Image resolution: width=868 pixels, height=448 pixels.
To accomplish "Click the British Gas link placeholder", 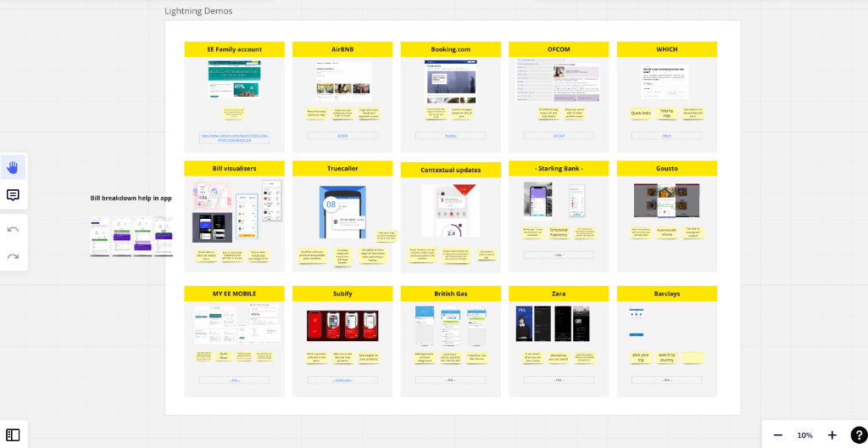I will (x=451, y=380).
